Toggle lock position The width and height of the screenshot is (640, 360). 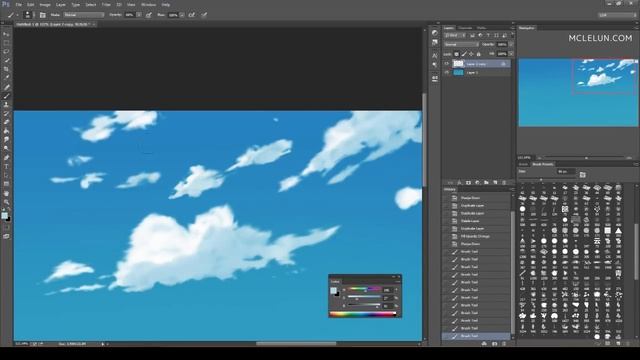point(471,54)
